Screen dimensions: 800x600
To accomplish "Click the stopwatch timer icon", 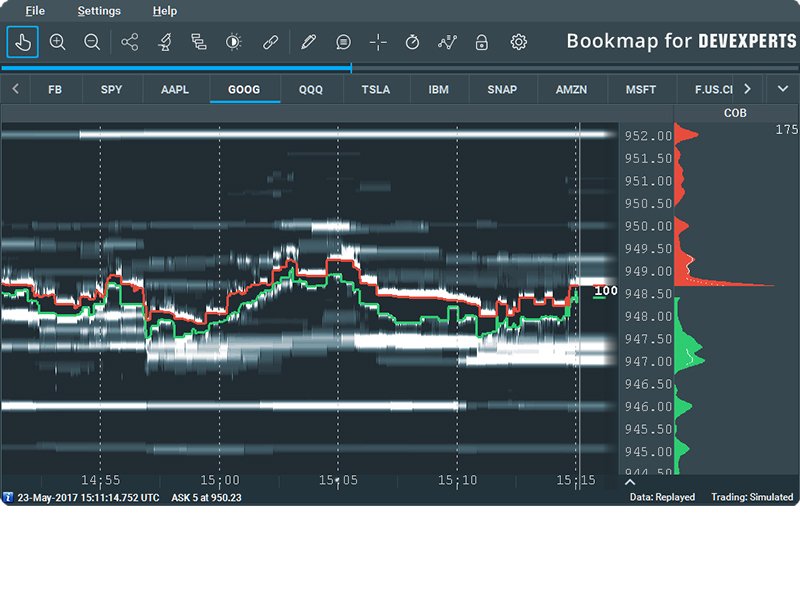I will 414,43.
